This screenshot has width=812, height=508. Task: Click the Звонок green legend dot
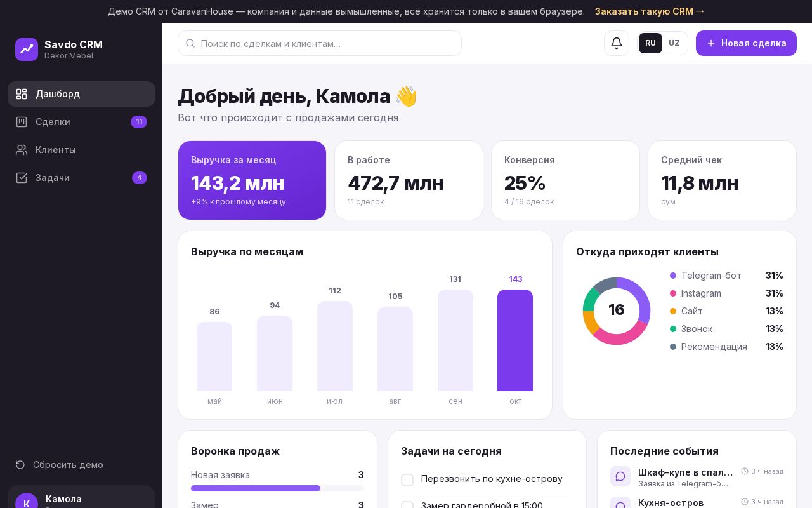(x=673, y=329)
